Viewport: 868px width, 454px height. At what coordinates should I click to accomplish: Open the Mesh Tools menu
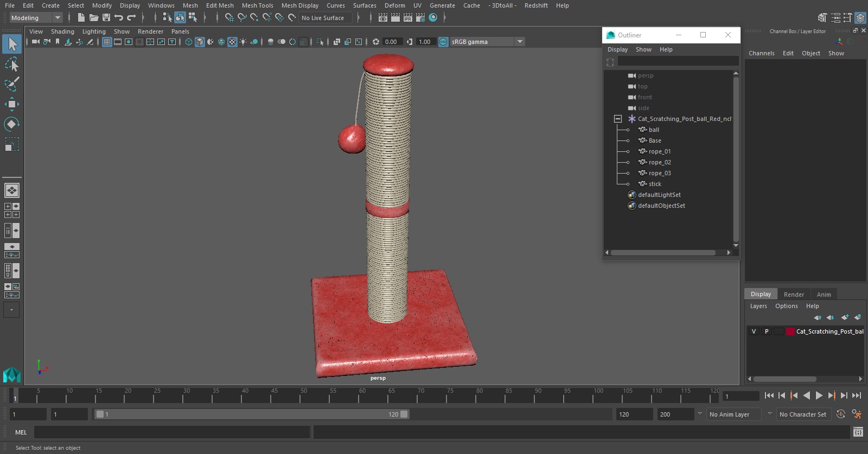tap(257, 5)
